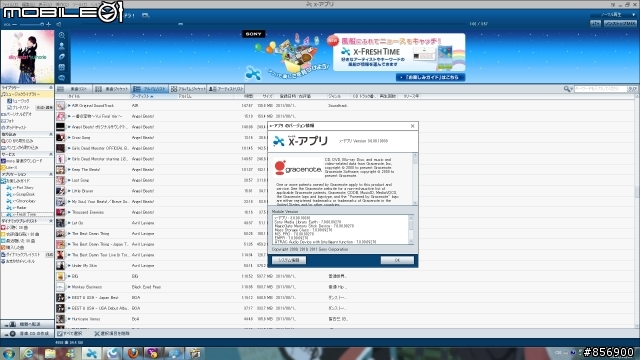Click the list view icon left of 楽曲リスト tab
The width and height of the screenshot is (640, 360).
[x=60, y=89]
